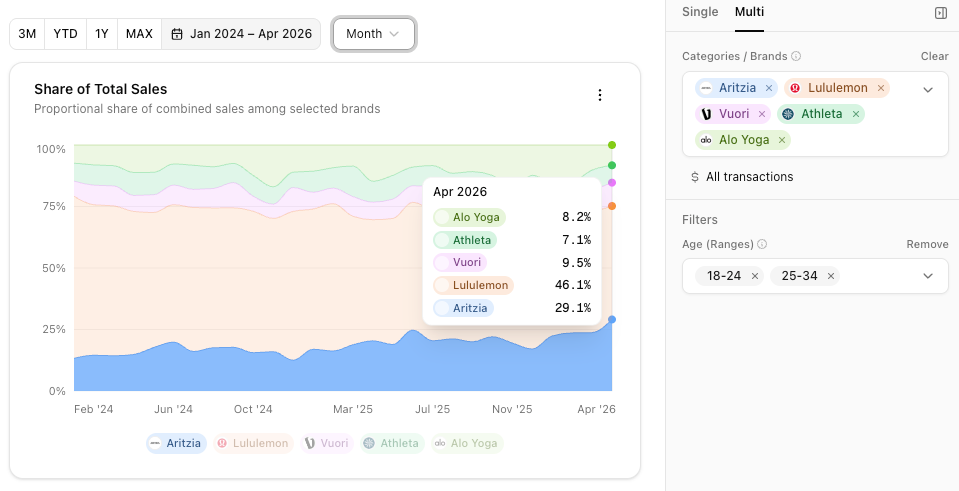Click the Vuori logo in selector chip
959x491 pixels.
(x=706, y=114)
